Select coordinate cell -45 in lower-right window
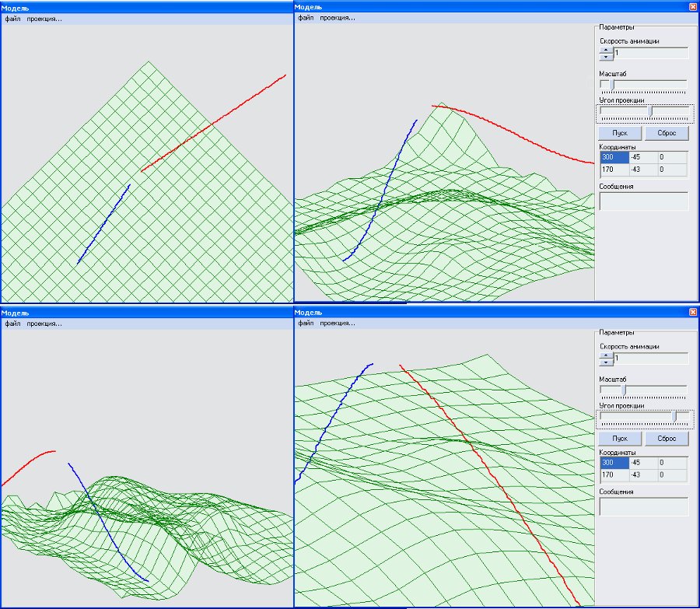 pyautogui.click(x=643, y=463)
